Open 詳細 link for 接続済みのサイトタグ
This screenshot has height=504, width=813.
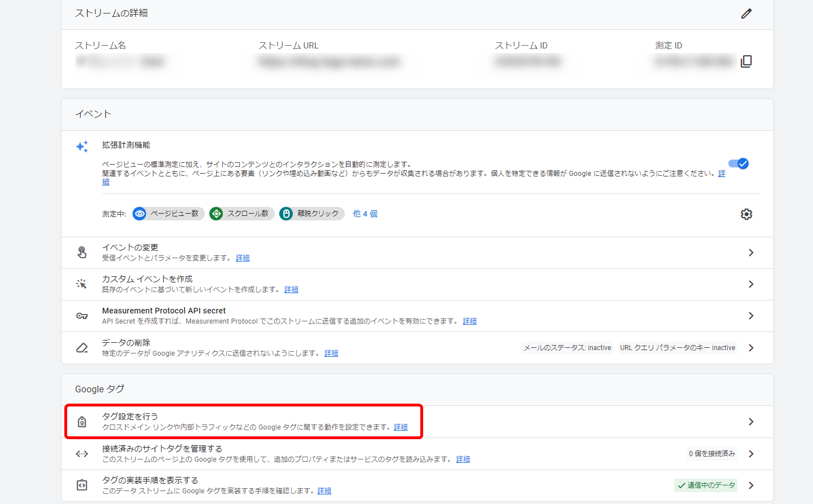pyautogui.click(x=463, y=459)
